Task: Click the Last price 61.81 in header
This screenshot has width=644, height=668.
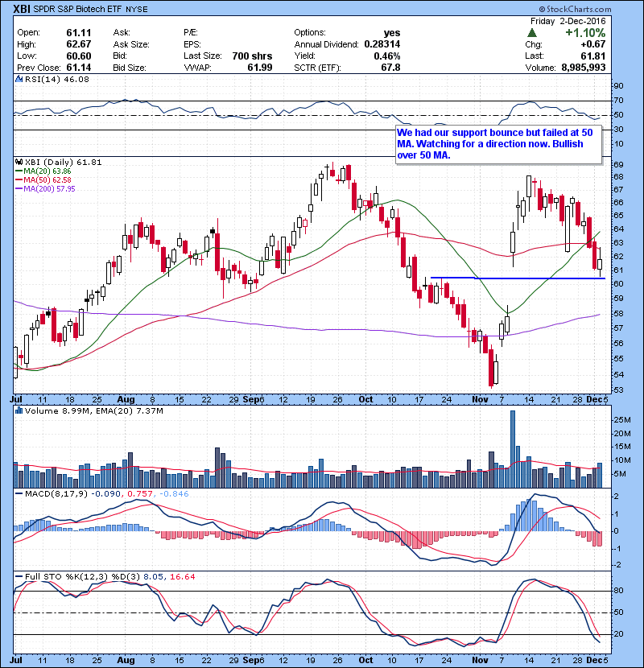Action: pyautogui.click(x=592, y=56)
